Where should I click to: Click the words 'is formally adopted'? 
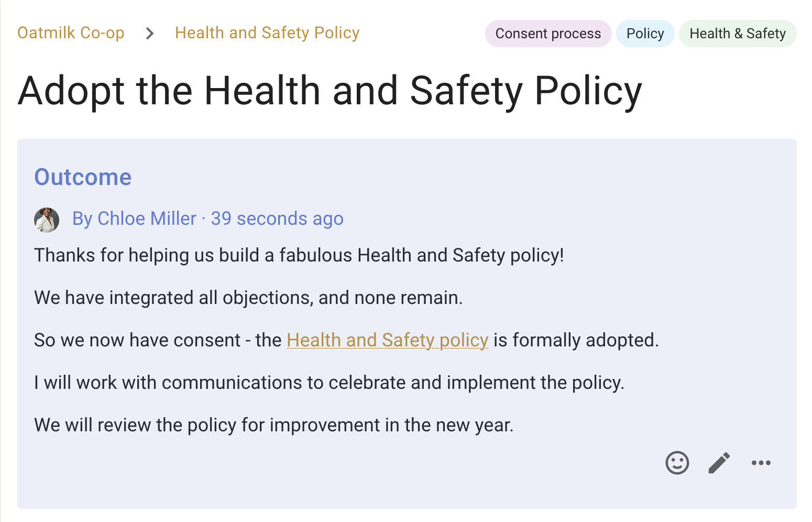click(x=576, y=340)
